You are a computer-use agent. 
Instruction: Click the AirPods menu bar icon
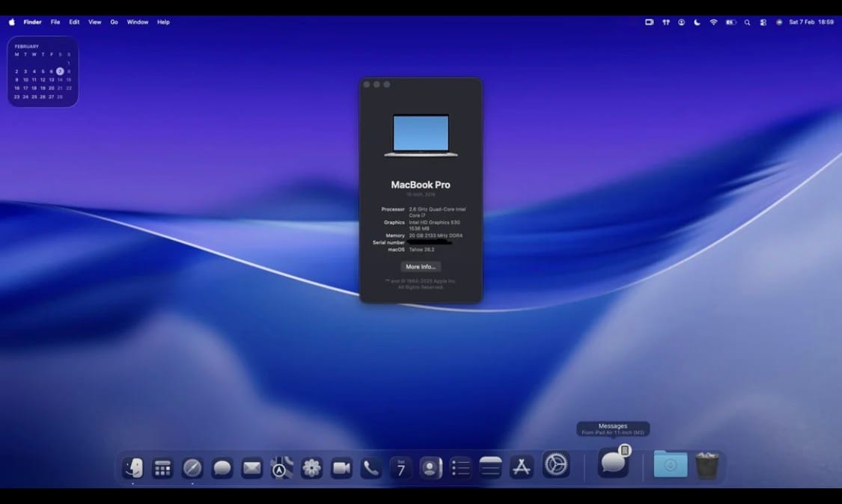tap(666, 22)
